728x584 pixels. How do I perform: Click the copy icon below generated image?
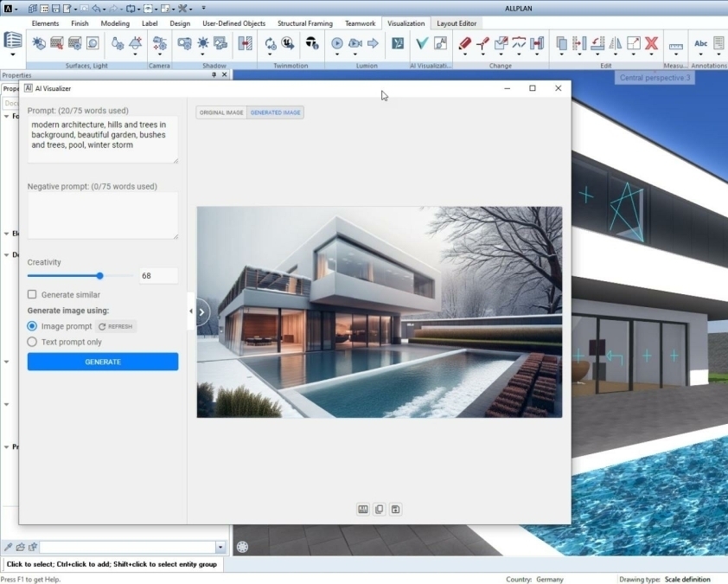pos(380,510)
